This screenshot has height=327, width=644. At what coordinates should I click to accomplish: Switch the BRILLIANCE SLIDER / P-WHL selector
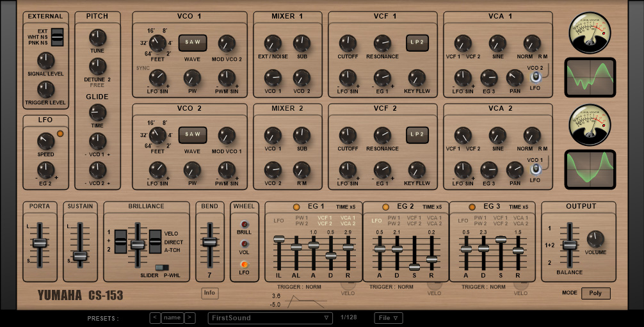click(162, 267)
